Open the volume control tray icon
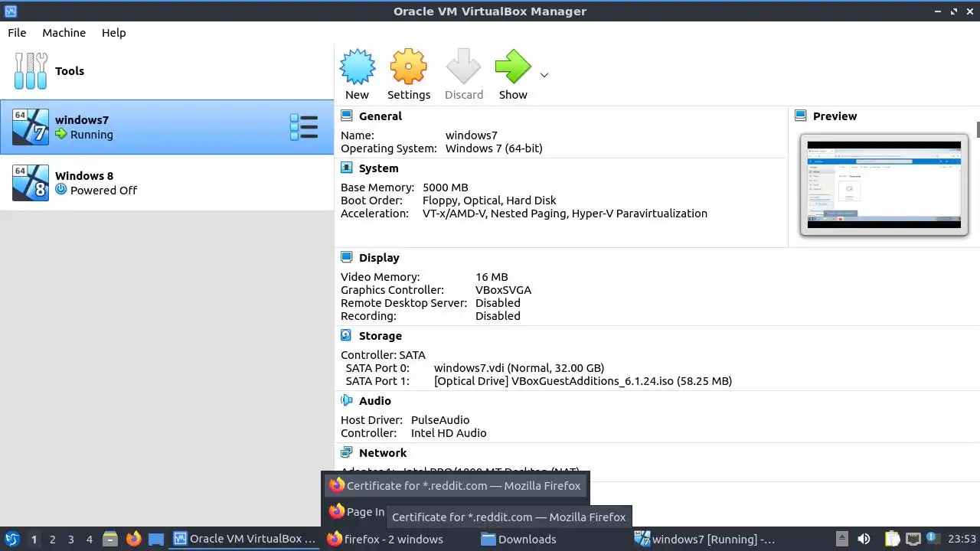This screenshot has width=980, height=551. click(x=864, y=539)
